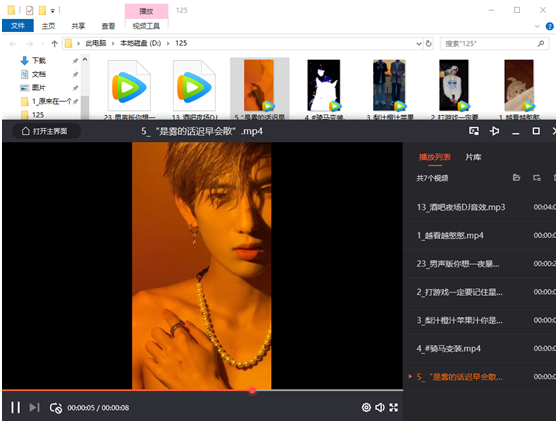Screen dimensions: 558x423
Task: Toggle the loop mode icon
Action: coord(56,408)
